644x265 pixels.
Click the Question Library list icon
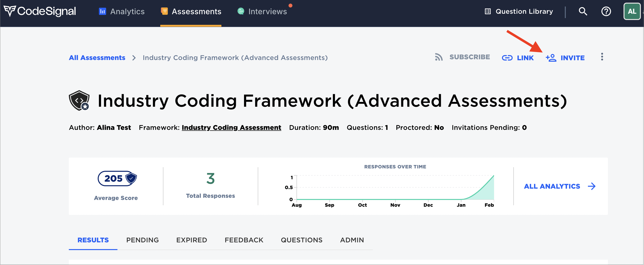pyautogui.click(x=488, y=12)
